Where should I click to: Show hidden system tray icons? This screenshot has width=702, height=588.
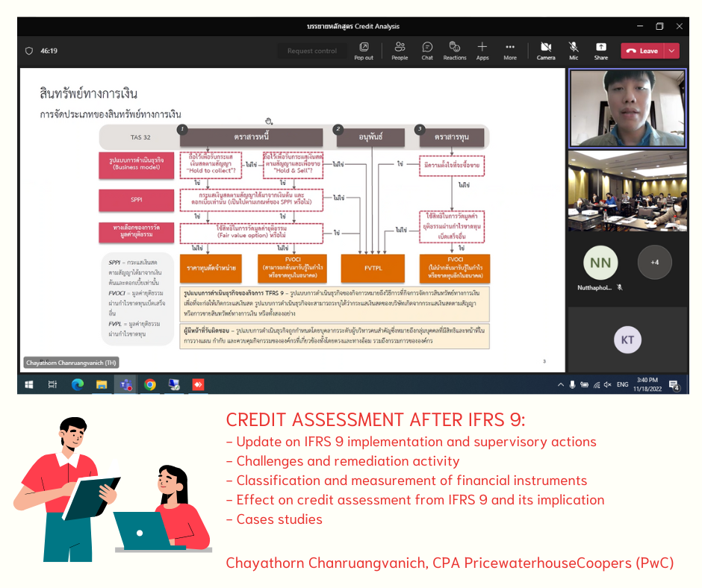pyautogui.click(x=561, y=385)
